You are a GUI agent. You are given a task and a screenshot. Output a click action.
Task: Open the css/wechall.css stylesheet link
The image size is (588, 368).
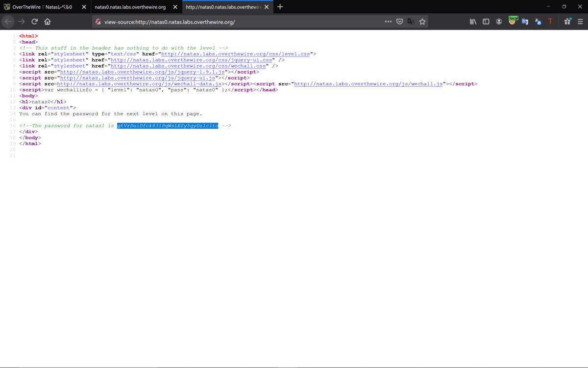[188, 66]
